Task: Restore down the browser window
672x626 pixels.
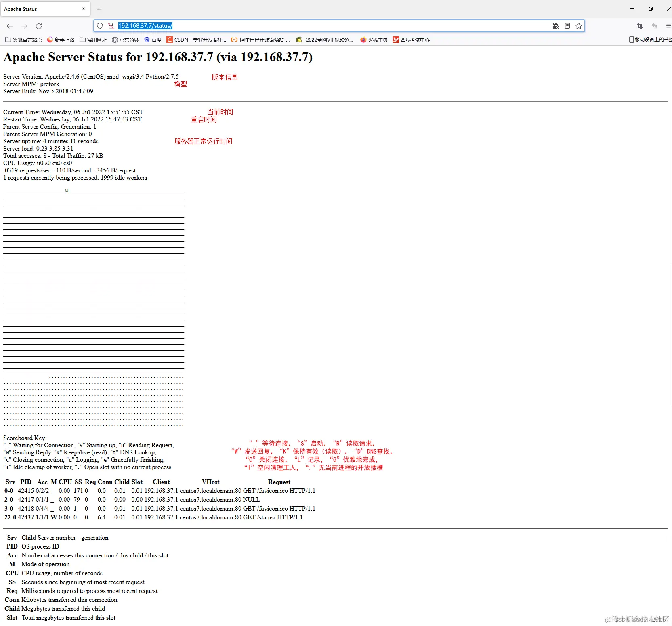Action: point(651,9)
